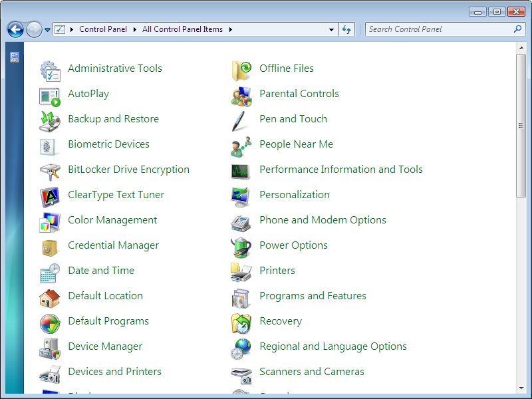
Task: Click the Backup and Restore link
Action: click(113, 119)
